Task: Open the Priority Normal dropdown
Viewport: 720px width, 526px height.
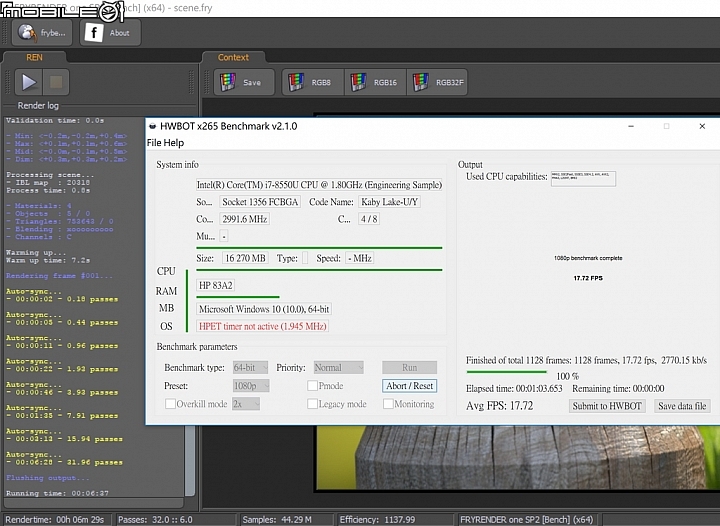Action: (x=338, y=368)
